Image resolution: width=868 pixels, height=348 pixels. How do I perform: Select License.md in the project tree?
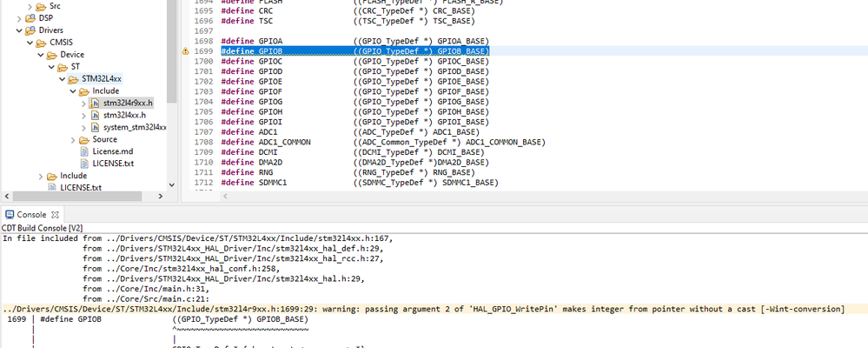pos(112,151)
